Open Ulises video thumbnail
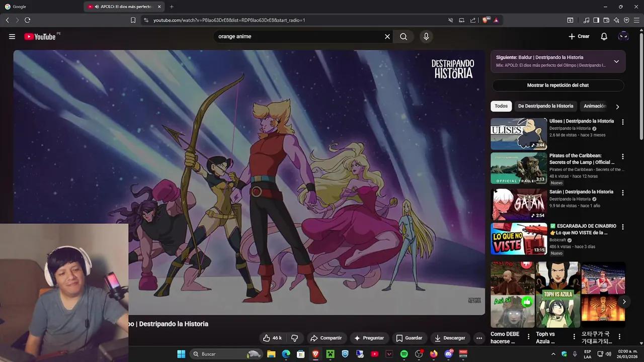The height and width of the screenshot is (362, 644). click(519, 134)
